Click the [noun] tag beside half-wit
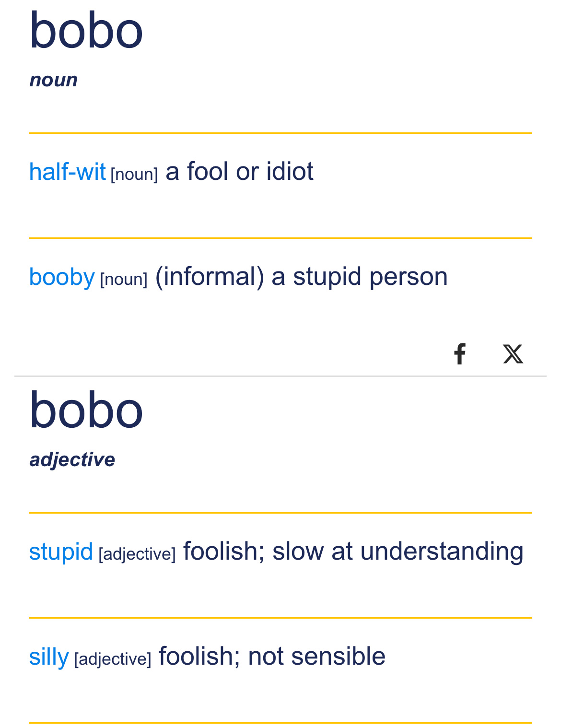 134,175
